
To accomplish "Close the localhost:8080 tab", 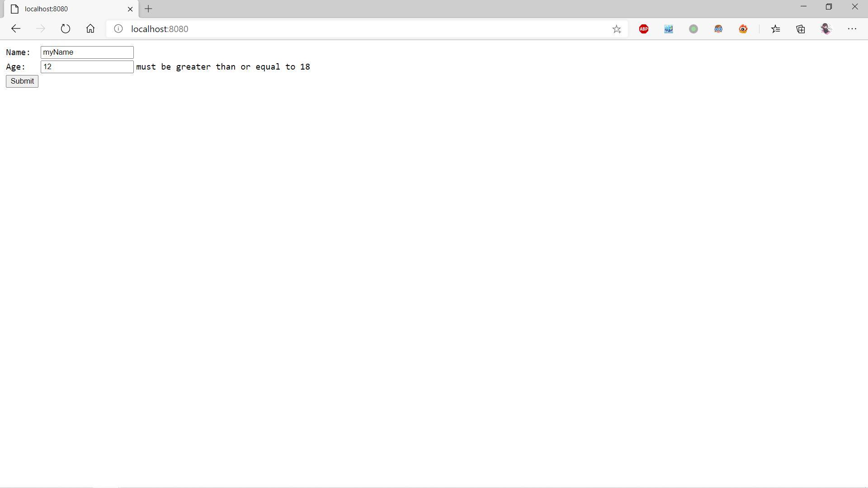I will 130,9.
